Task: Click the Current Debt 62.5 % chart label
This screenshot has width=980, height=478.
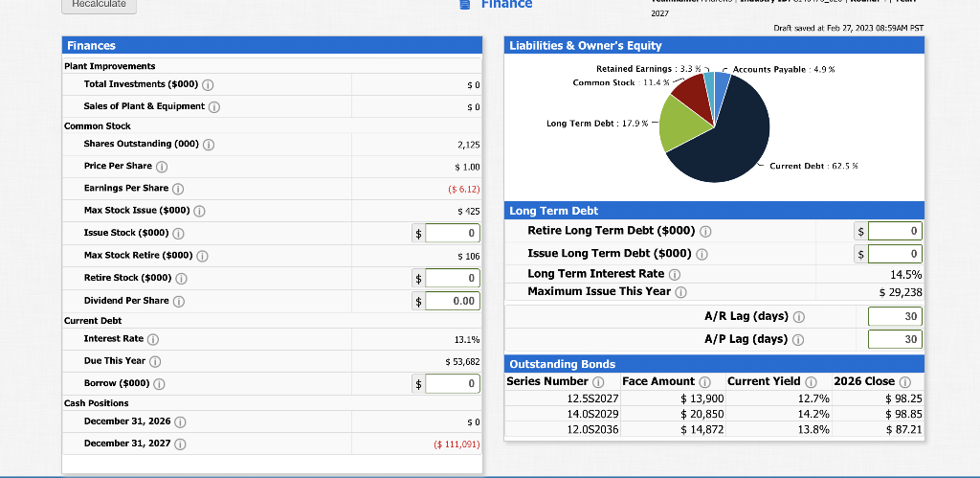Action: point(813,167)
